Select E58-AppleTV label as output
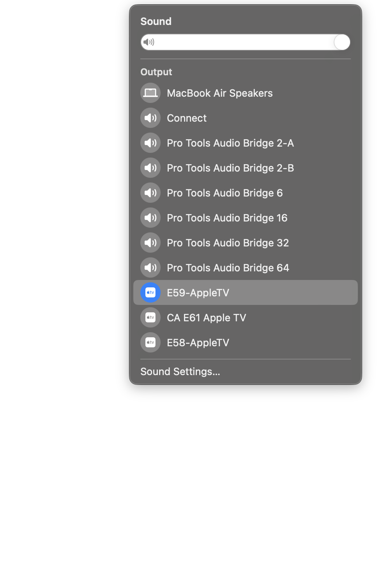The image size is (382, 588). (198, 343)
